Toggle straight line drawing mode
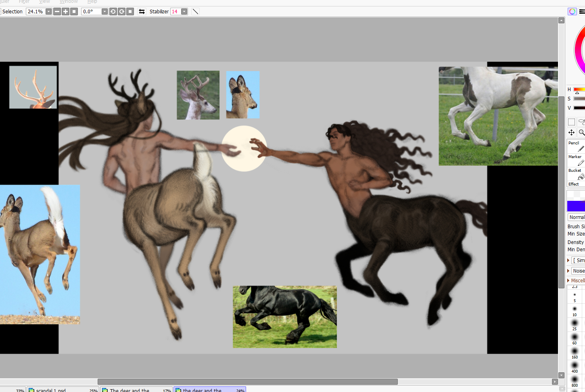585x392 pixels. pos(195,12)
